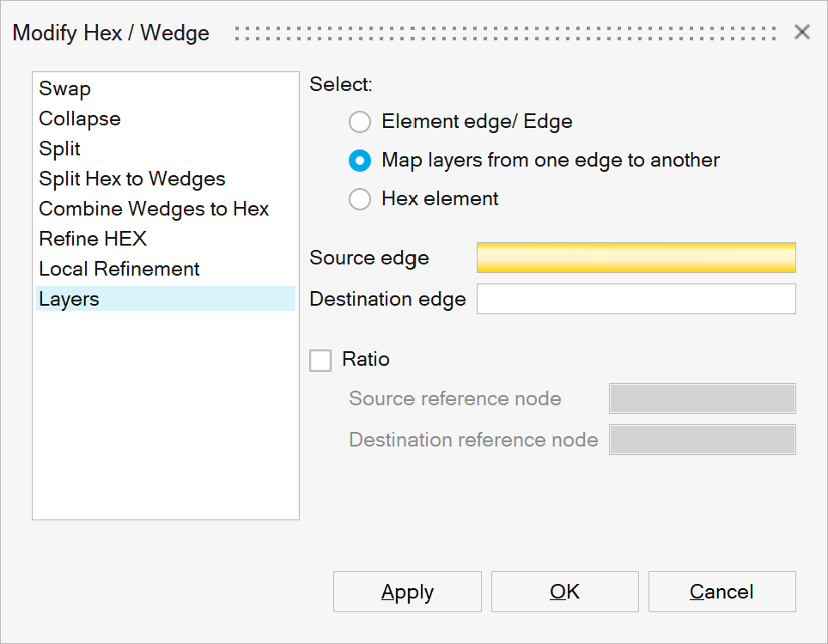The height and width of the screenshot is (644, 828).
Task: Select the Hex element radio option
Action: tap(360, 199)
